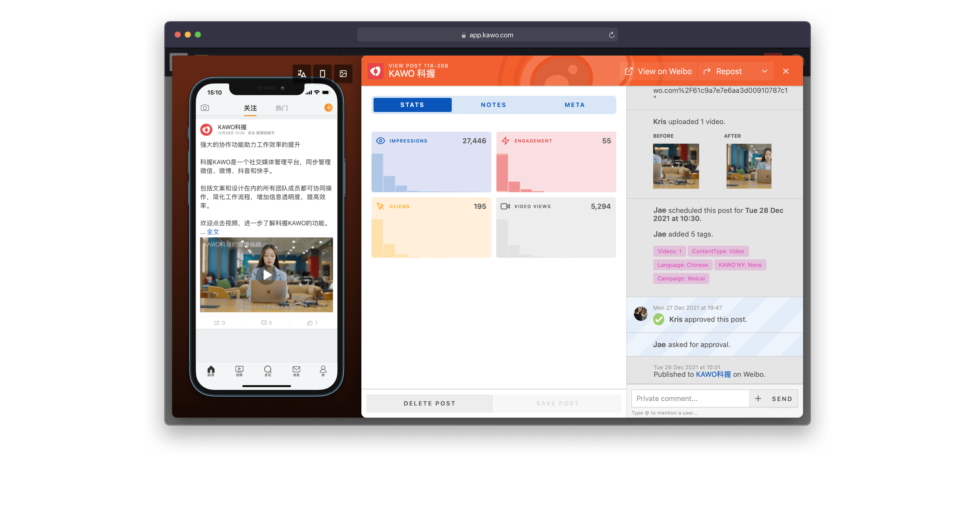Switch to the NOTES tab
Viewport: 980px width, 510px height.
493,105
